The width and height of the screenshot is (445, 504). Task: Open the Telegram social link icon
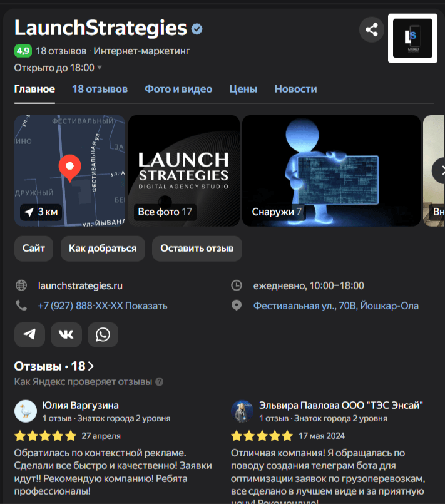pyautogui.click(x=29, y=335)
